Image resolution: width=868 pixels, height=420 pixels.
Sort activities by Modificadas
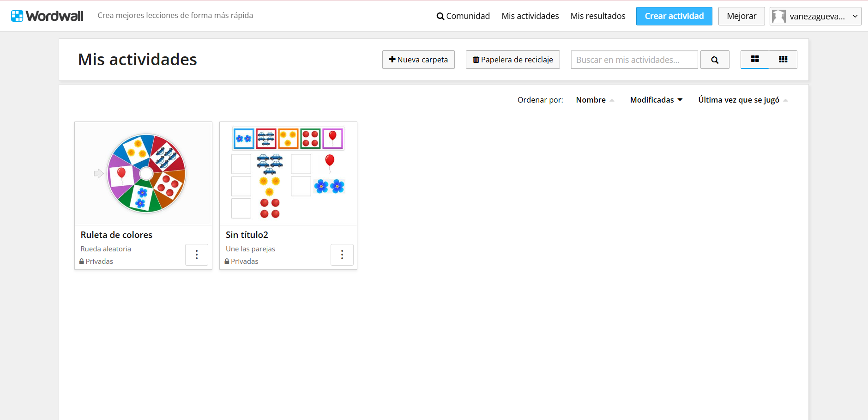656,100
